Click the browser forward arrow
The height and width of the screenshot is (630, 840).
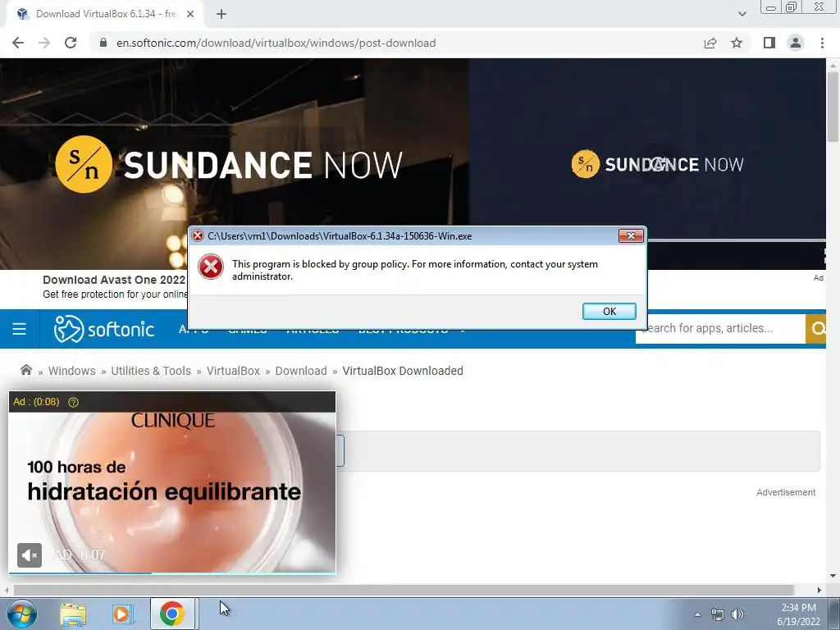[44, 43]
